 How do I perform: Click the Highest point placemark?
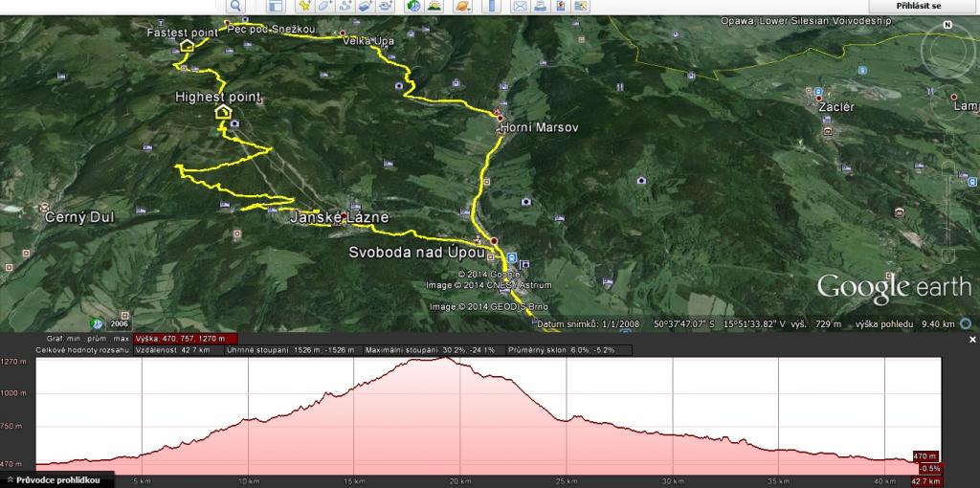pos(222,112)
